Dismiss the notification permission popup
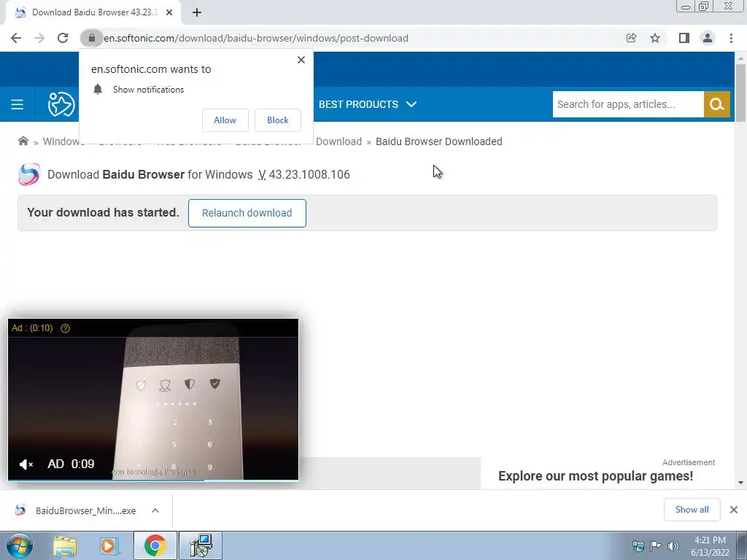This screenshot has width=747, height=560. click(x=301, y=60)
